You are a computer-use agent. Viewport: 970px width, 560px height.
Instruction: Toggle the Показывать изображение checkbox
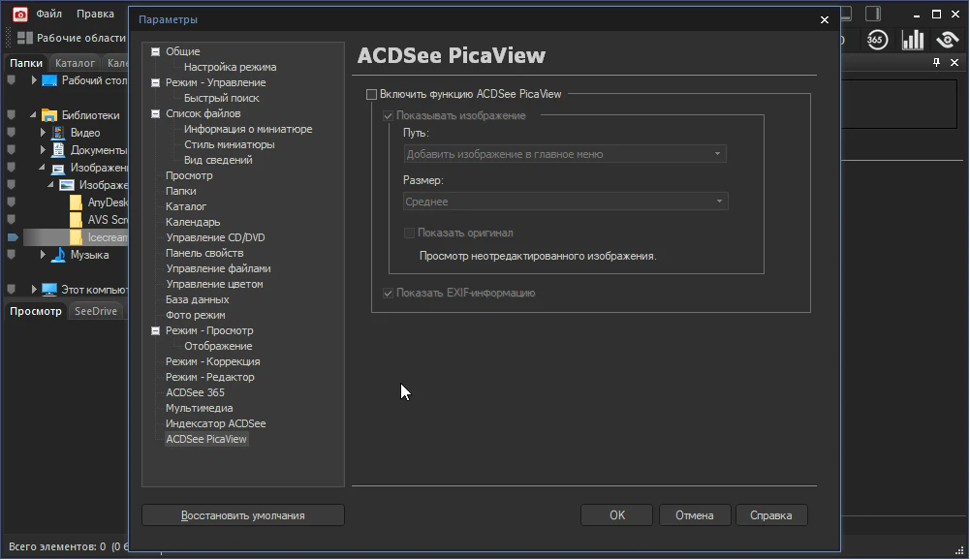point(389,116)
